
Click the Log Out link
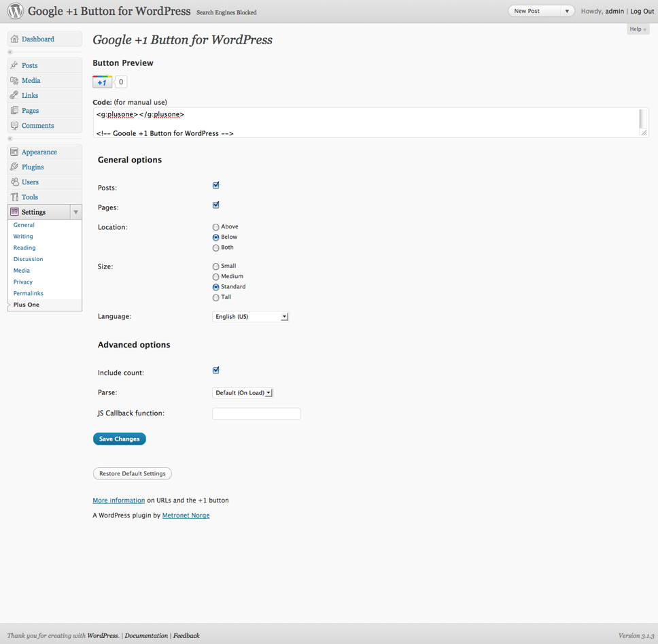642,12
